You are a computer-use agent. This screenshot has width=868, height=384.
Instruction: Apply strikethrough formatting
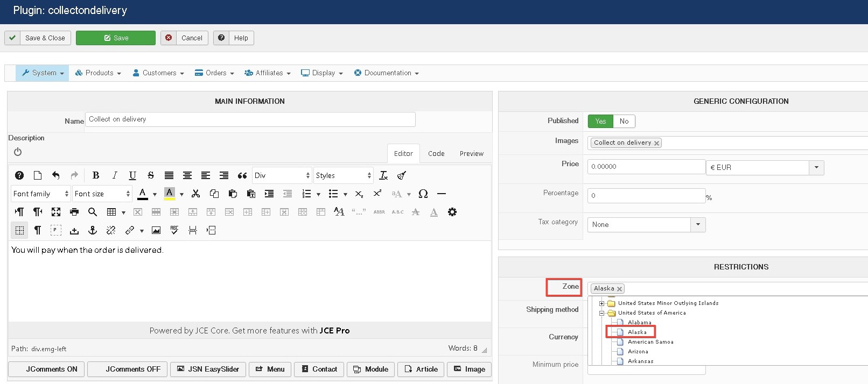pos(151,175)
